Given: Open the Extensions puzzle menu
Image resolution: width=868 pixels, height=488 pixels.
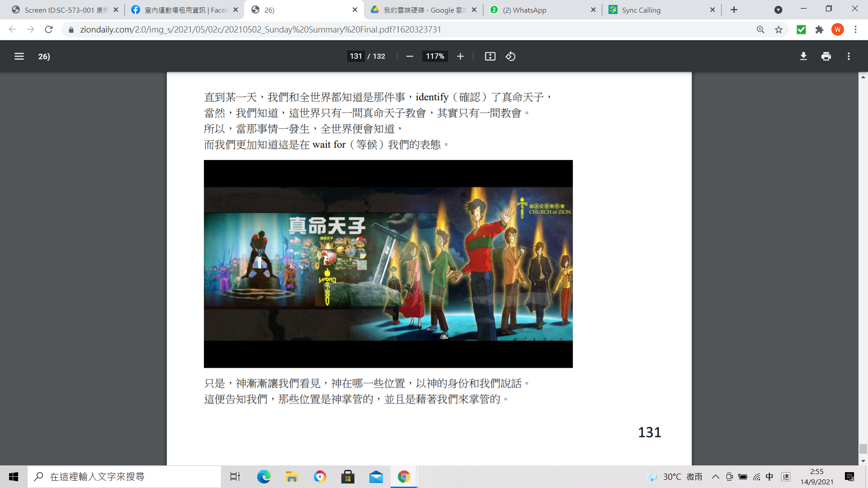Looking at the screenshot, I should (x=819, y=30).
